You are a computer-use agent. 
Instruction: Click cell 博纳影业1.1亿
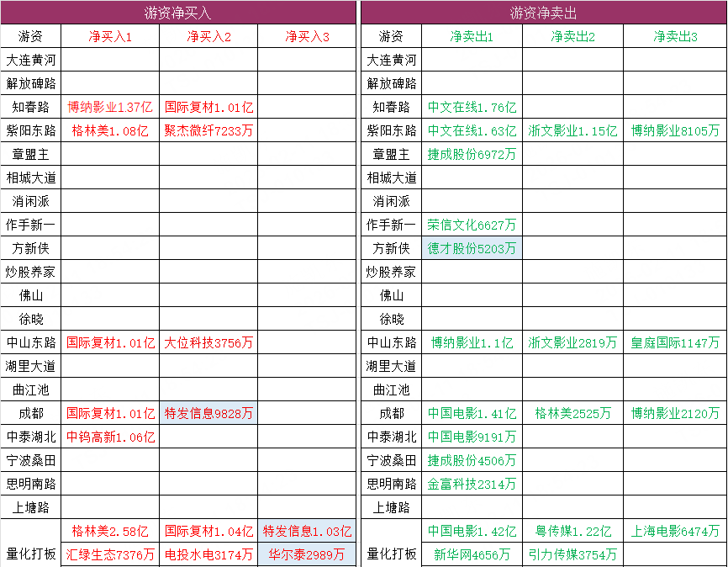[472, 342]
